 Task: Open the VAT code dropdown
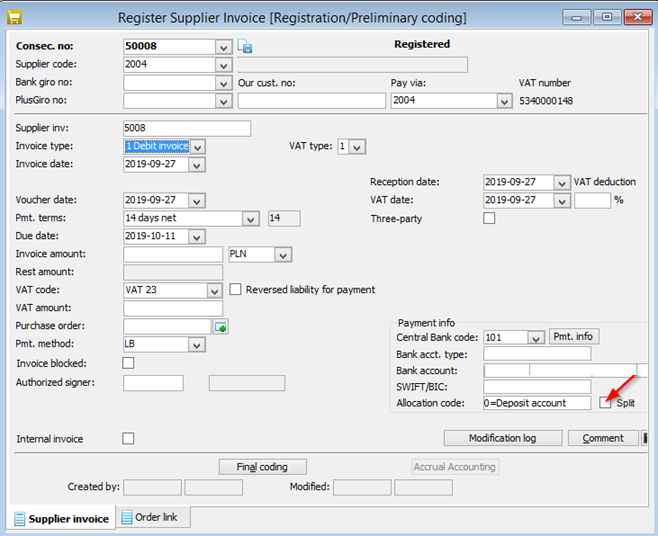pyautogui.click(x=214, y=290)
